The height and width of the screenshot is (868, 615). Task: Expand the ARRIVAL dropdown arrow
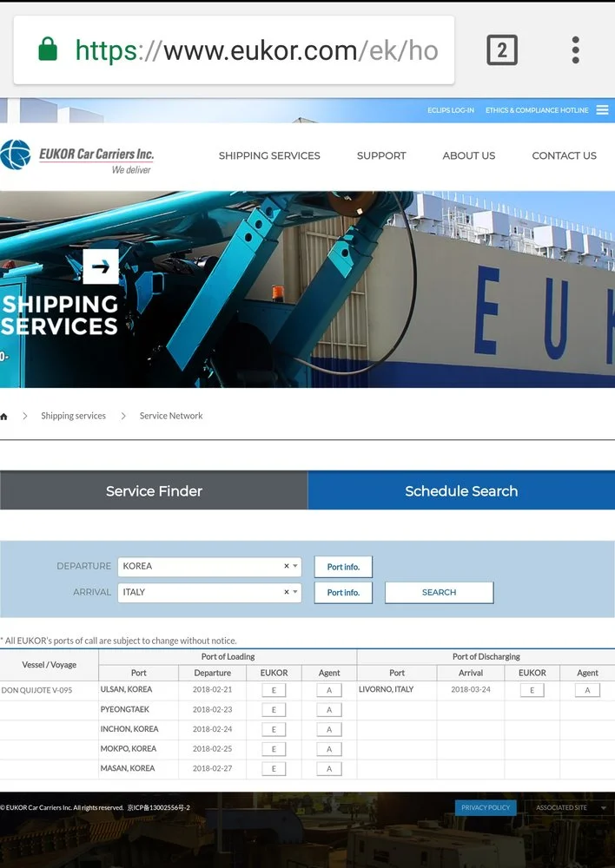(295, 592)
